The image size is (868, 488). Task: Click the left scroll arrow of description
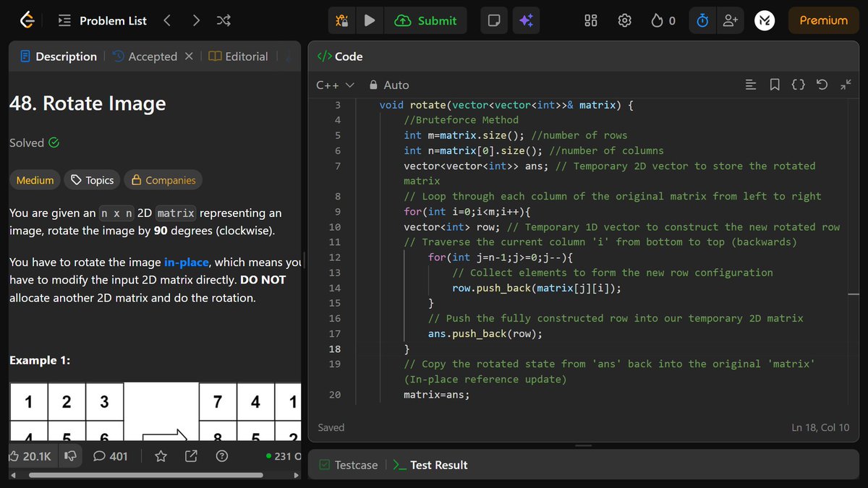pyautogui.click(x=13, y=475)
